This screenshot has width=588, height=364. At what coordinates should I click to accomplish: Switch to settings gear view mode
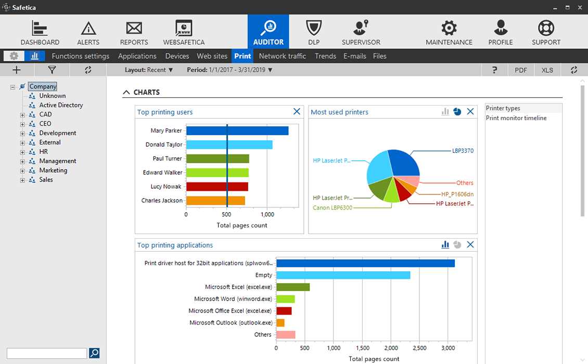click(14, 56)
